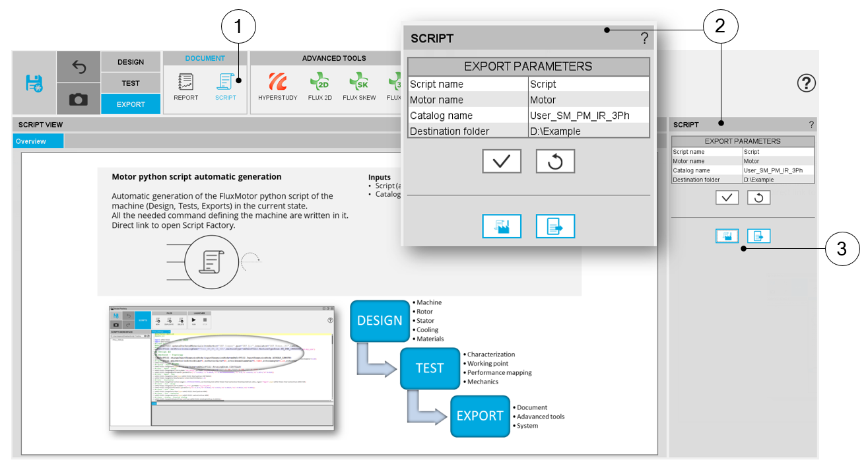Click the main help question mark icon
The width and height of the screenshot is (868, 474).
click(806, 83)
